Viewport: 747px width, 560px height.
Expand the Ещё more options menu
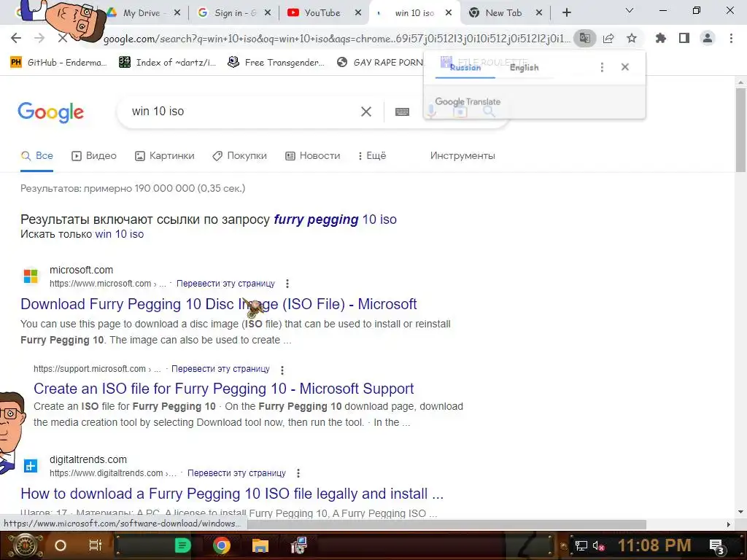[x=372, y=156]
